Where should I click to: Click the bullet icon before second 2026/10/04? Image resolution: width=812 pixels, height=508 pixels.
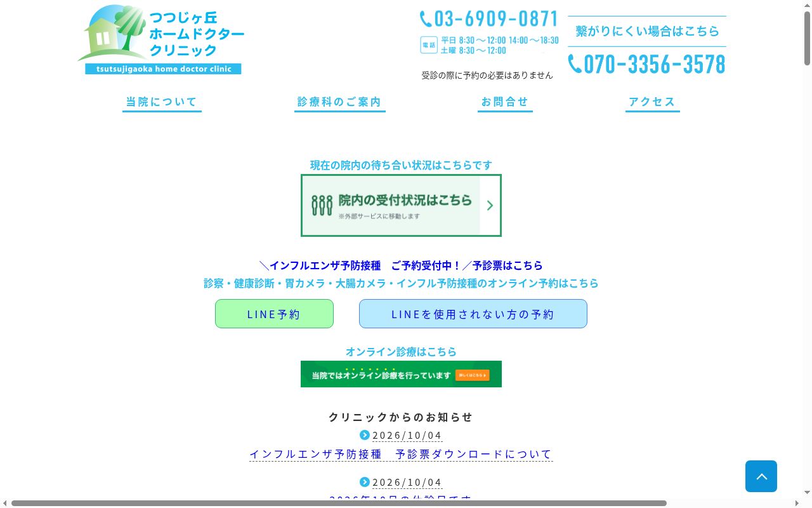click(365, 482)
